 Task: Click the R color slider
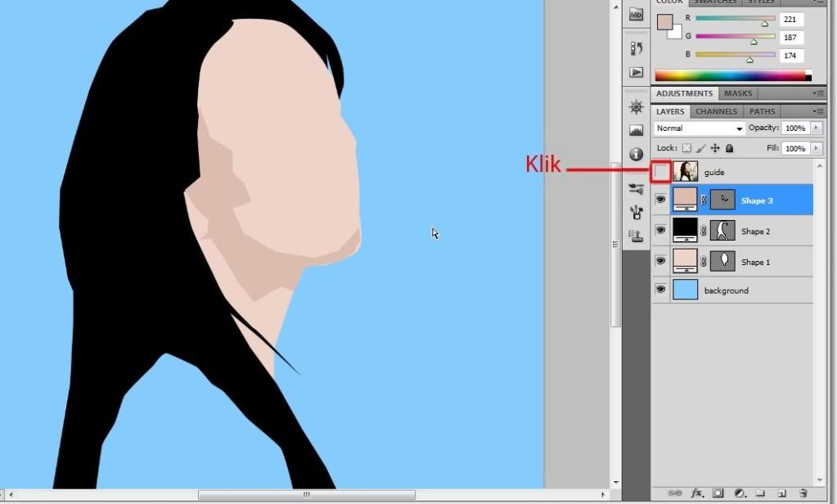[736, 18]
